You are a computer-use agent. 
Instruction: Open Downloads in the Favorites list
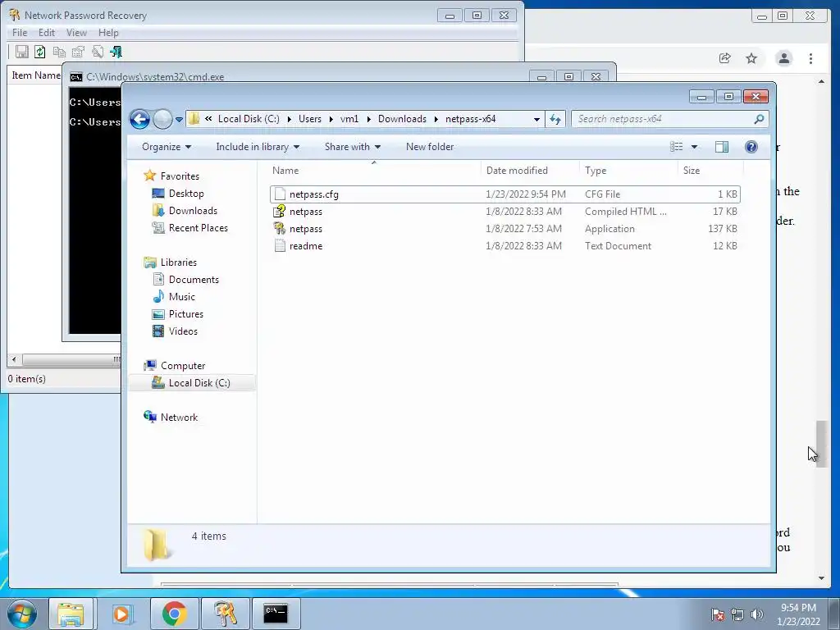click(193, 211)
